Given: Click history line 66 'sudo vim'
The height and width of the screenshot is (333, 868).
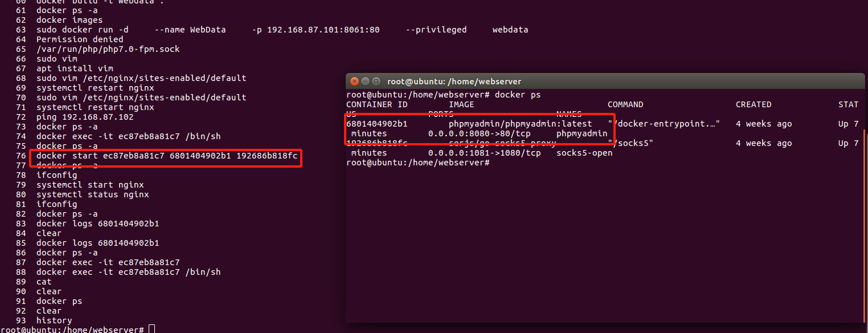Looking at the screenshot, I should (x=57, y=59).
